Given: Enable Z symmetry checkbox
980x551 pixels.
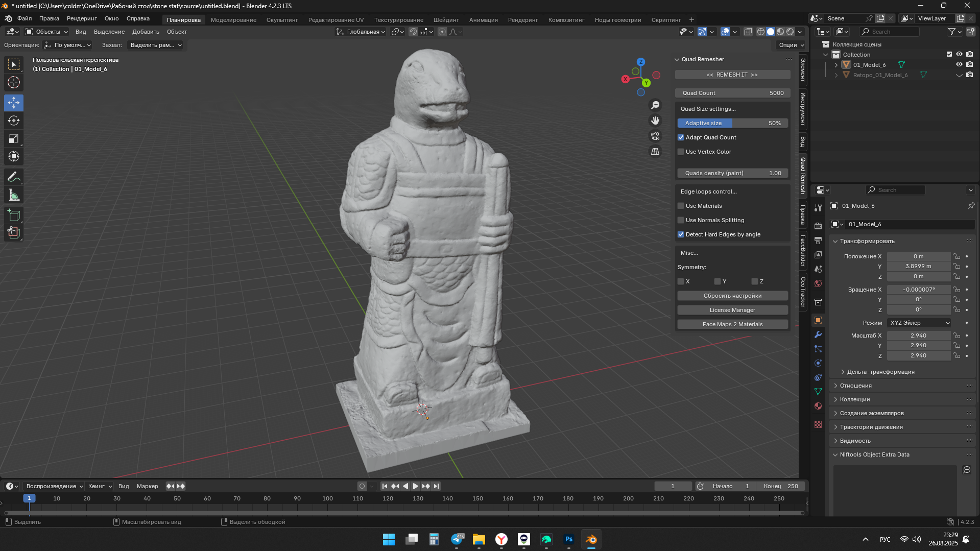Looking at the screenshot, I should point(755,281).
